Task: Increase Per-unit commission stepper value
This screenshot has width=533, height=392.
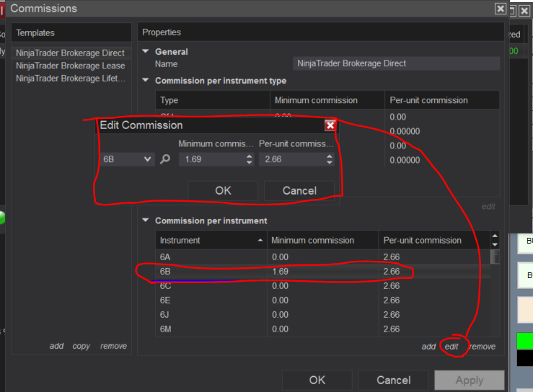Action: tap(330, 156)
